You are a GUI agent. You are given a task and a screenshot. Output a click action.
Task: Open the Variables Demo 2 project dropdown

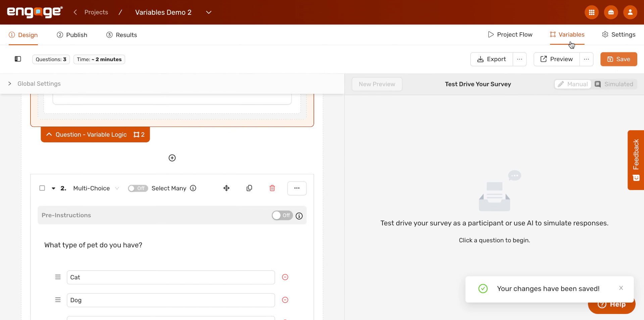click(208, 12)
